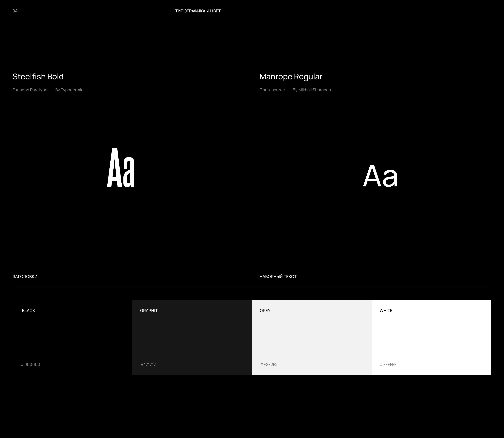504x438 pixels.
Task: Click the Open-source label
Action: 272,90
